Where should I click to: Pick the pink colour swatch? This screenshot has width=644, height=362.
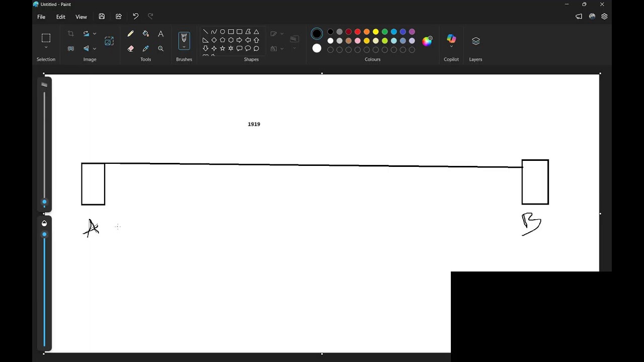(358, 41)
